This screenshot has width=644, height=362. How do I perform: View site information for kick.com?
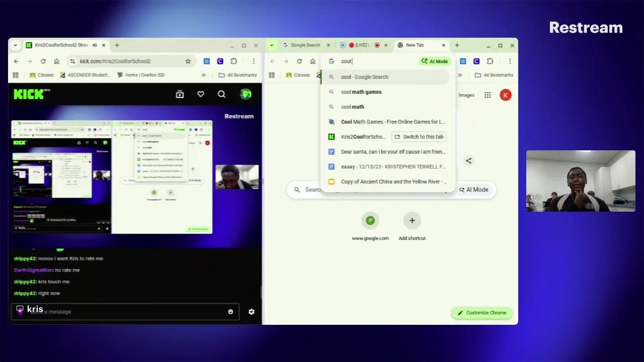click(72, 61)
